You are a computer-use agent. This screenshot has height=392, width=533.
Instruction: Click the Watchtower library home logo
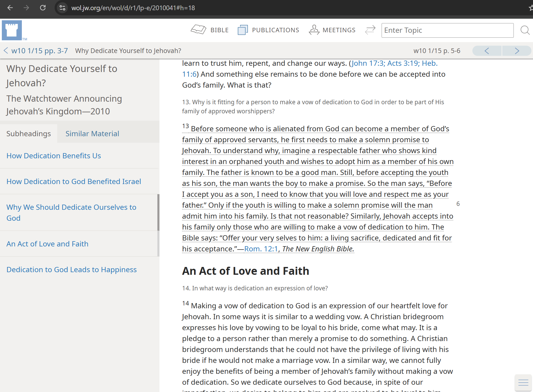pos(12,30)
